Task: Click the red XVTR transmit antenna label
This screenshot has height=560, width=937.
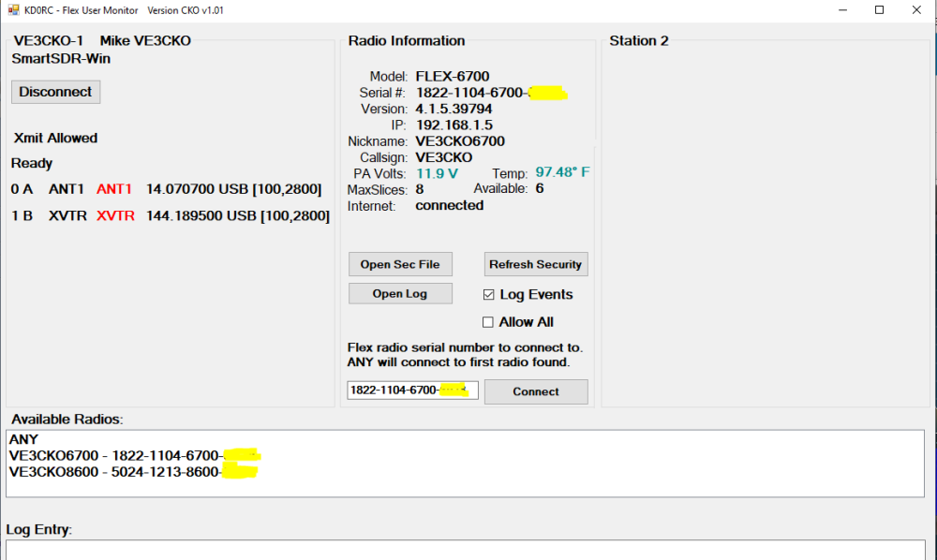Action: coord(115,215)
